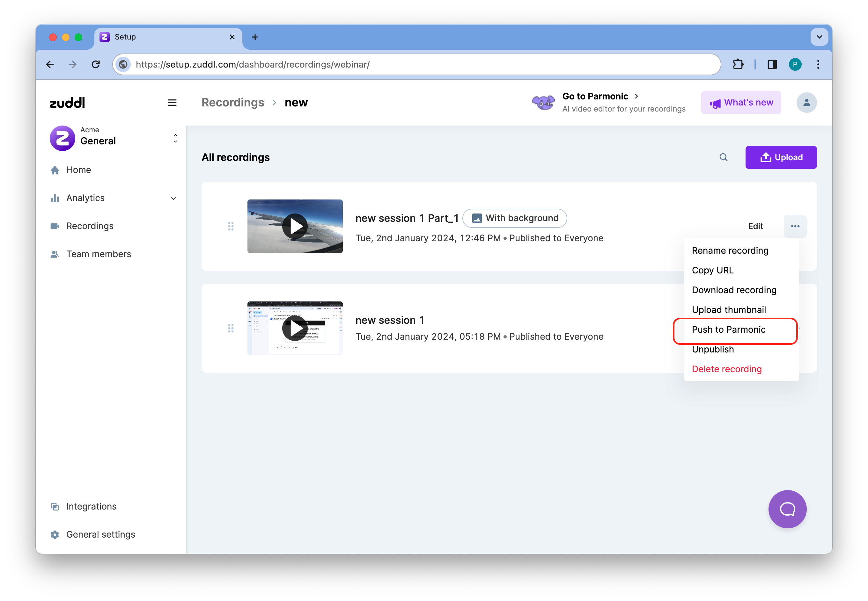Click the user profile avatar icon
Image resolution: width=868 pixels, height=601 pixels.
coord(806,103)
